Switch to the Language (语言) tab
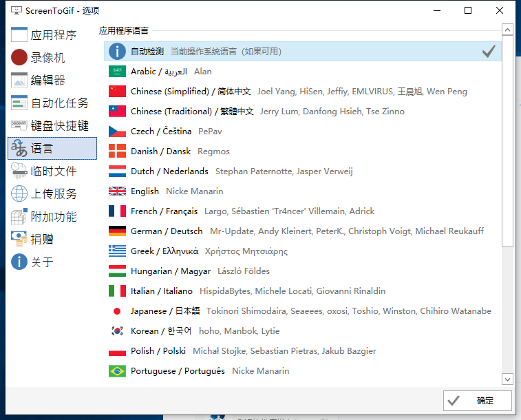This screenshot has width=521, height=420. 52,149
